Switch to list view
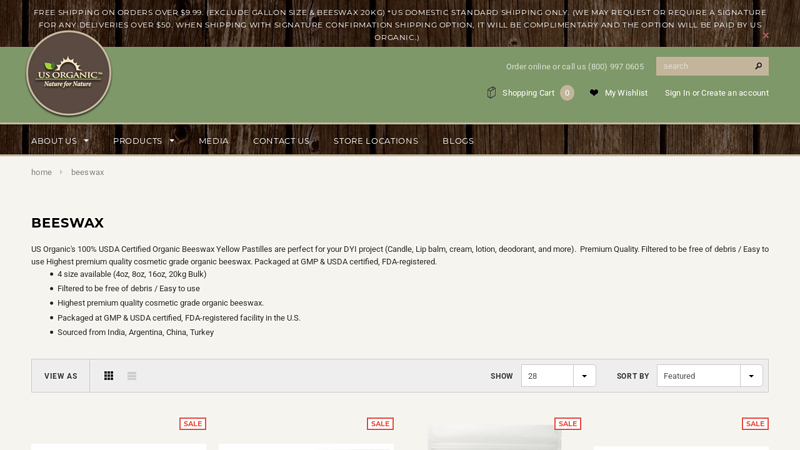This screenshot has width=800, height=450. (132, 376)
